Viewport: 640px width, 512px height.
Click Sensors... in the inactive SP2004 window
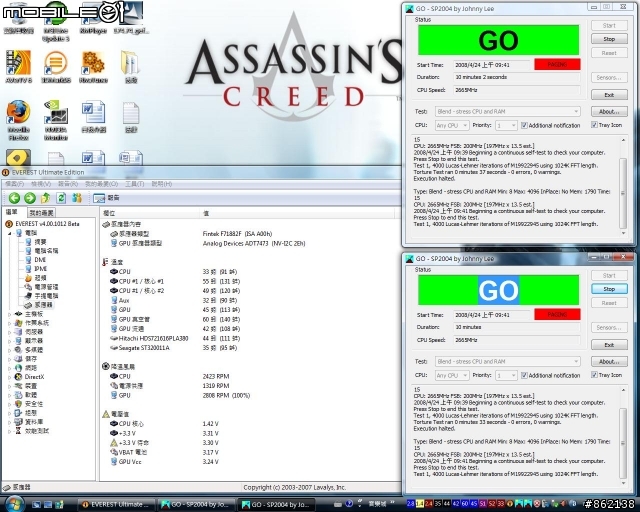(609, 78)
